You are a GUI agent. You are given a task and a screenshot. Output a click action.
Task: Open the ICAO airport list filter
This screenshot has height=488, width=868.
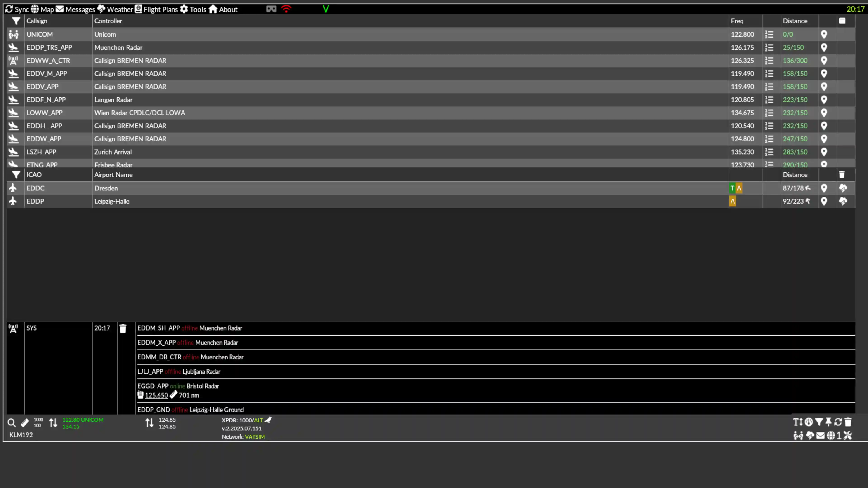16,175
